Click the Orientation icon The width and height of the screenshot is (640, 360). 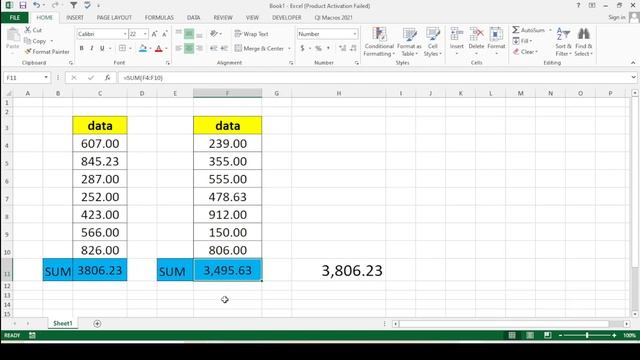[x=213, y=34]
